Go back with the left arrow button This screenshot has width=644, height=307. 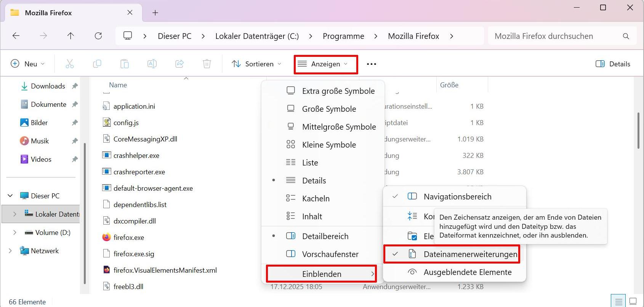tap(16, 36)
